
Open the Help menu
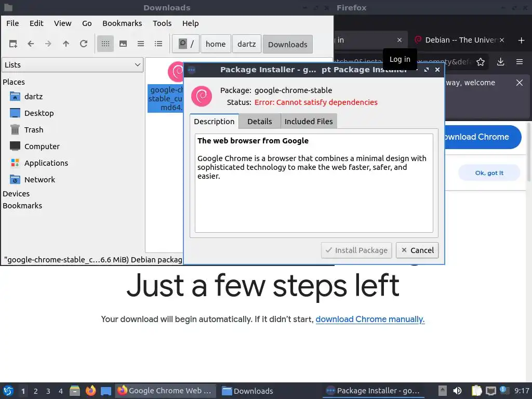pos(190,23)
